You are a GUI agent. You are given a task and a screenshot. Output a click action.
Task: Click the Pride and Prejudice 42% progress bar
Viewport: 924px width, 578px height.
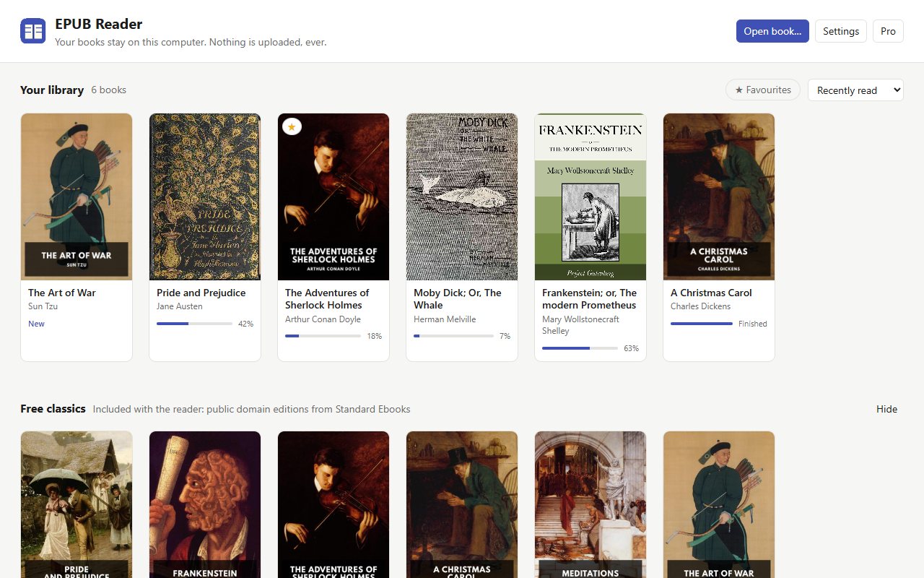tap(195, 324)
